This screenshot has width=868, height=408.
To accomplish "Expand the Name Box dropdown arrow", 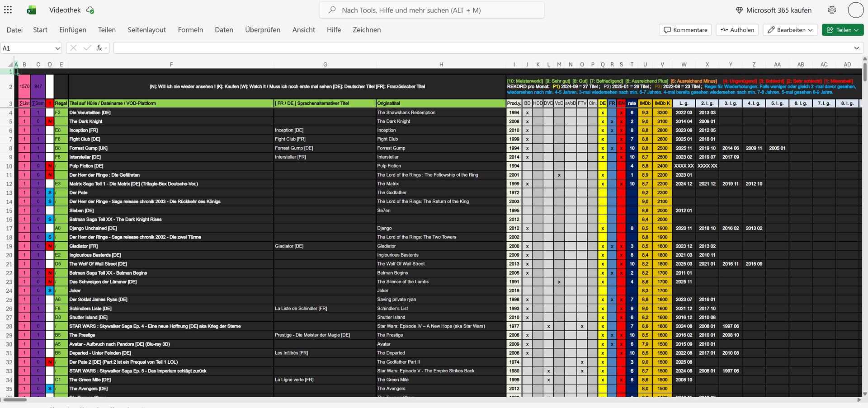I will 57,48.
